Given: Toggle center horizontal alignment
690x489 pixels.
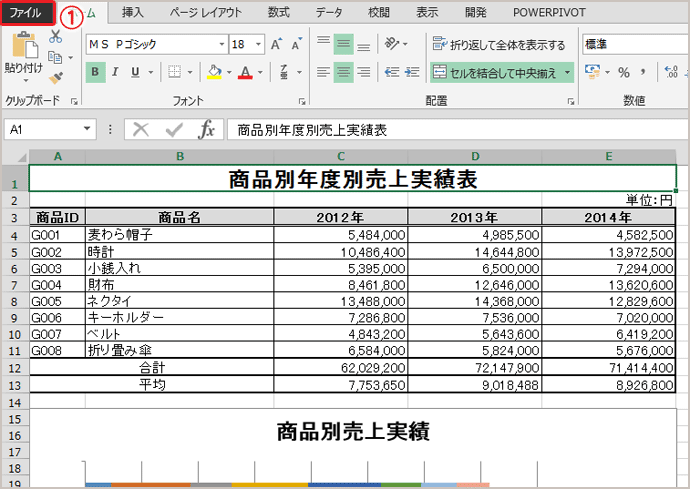Looking at the screenshot, I should click(x=343, y=72).
